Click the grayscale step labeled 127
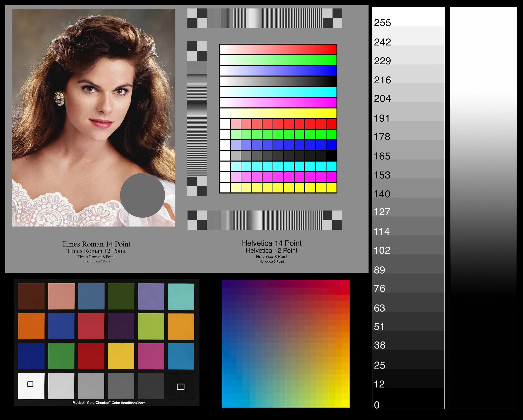 [x=408, y=207]
